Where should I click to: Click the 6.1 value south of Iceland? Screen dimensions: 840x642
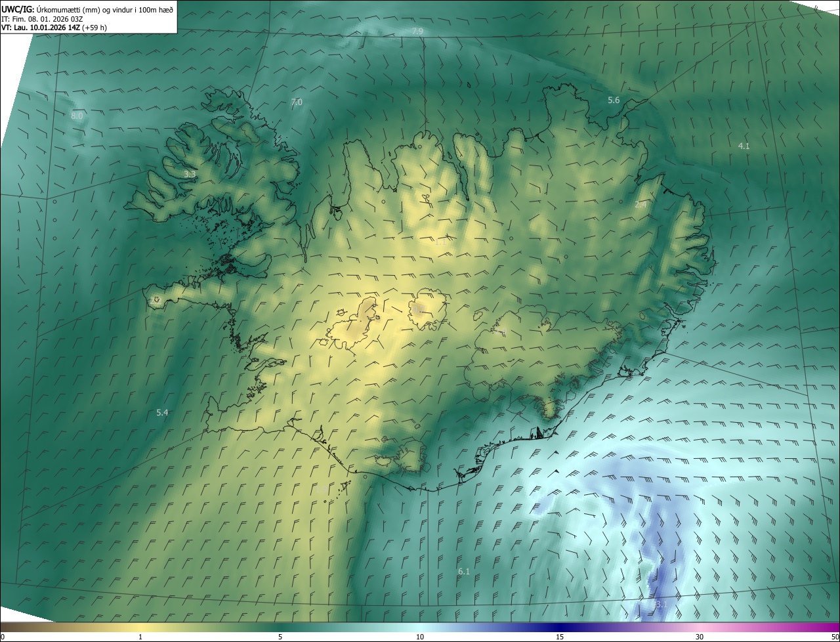[463, 572]
